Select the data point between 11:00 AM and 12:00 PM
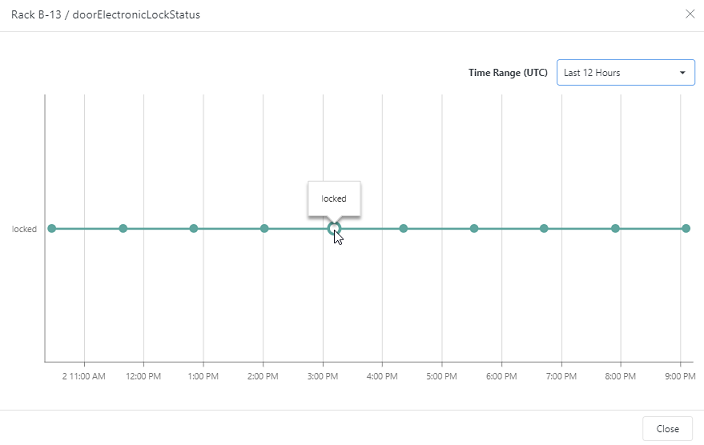This screenshot has width=704, height=445. 123,229
